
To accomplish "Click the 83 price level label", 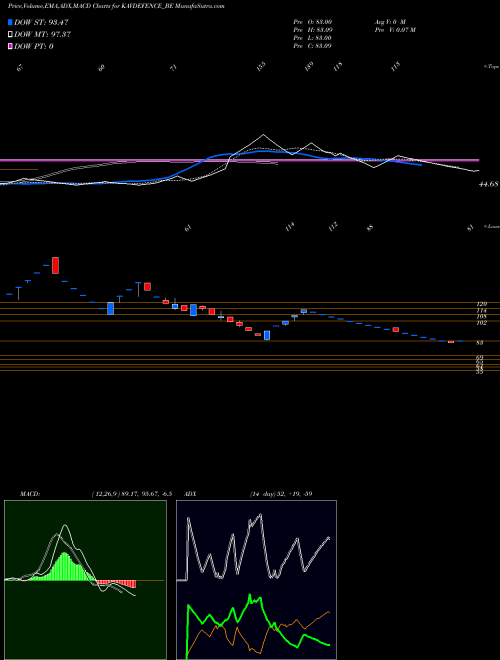I will (x=479, y=343).
